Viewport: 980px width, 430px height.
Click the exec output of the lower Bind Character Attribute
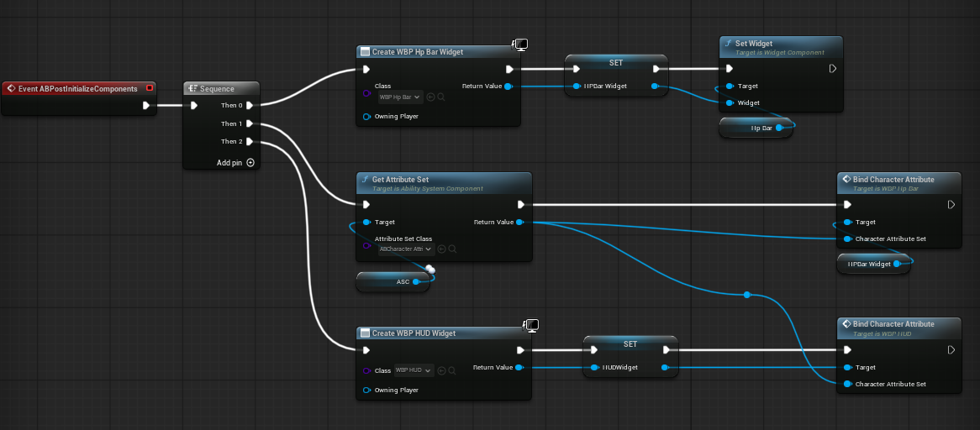[951, 349]
